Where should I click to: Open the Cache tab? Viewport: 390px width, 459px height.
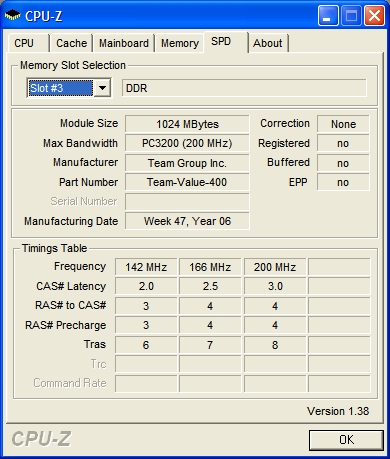(71, 43)
